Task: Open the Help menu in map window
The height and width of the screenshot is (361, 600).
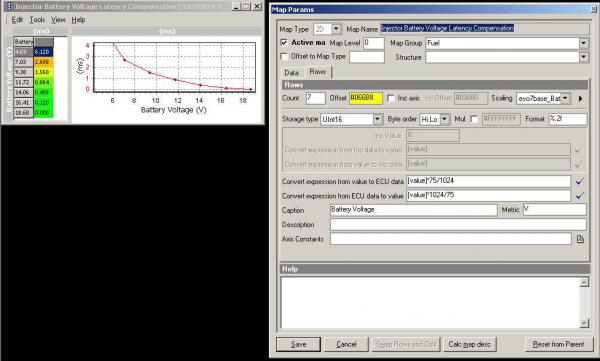Action: click(x=78, y=20)
